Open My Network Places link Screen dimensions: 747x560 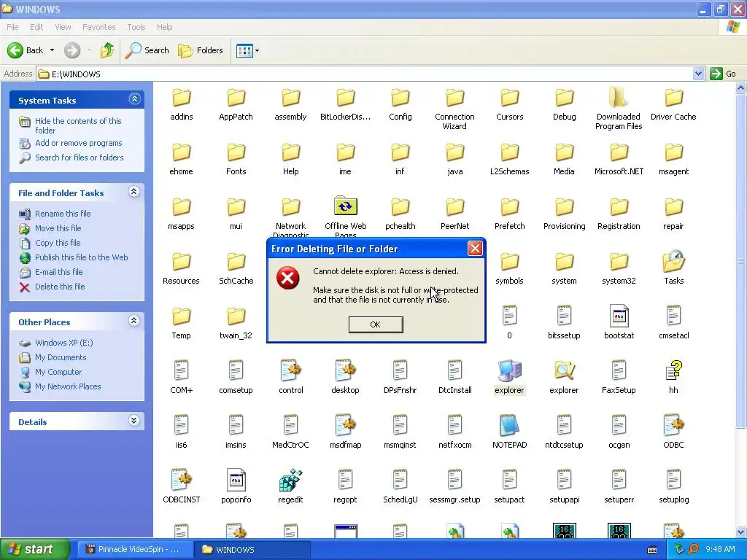(x=68, y=386)
